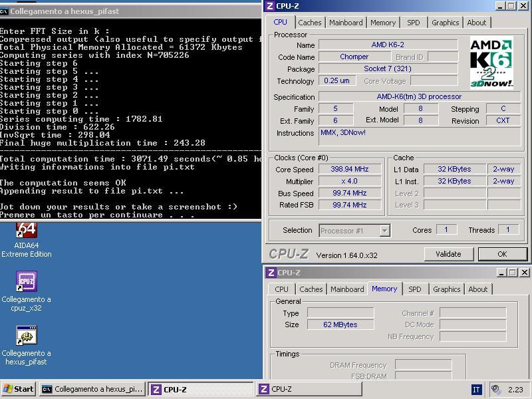Open the Mainboard tab in lower CPU-Z window
The width and height of the screenshot is (532, 399).
347,289
